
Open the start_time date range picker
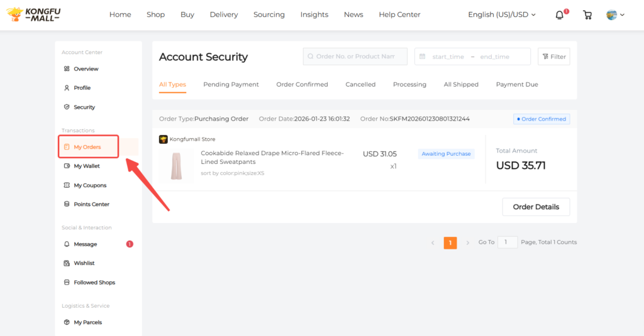click(448, 57)
